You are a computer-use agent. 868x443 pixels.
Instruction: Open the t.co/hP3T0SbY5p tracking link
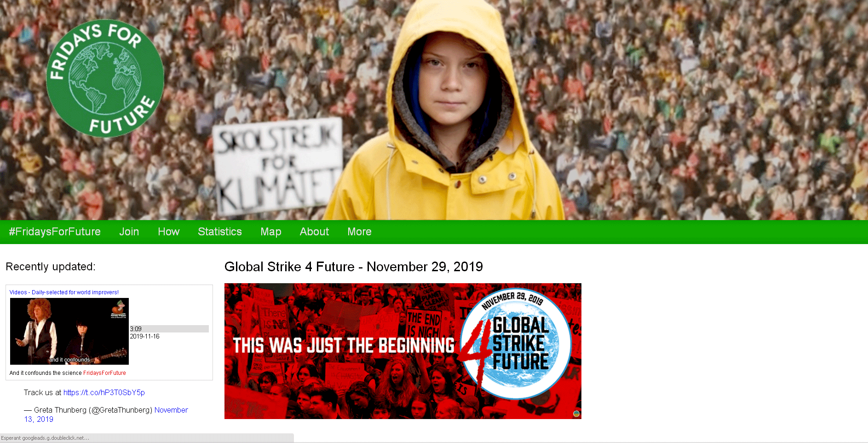104,392
